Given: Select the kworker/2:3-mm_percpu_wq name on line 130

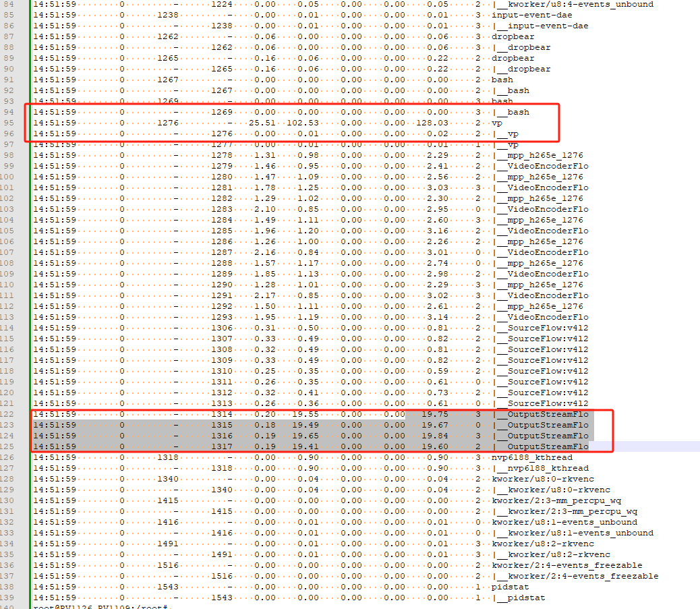Looking at the screenshot, I should click(x=556, y=500).
